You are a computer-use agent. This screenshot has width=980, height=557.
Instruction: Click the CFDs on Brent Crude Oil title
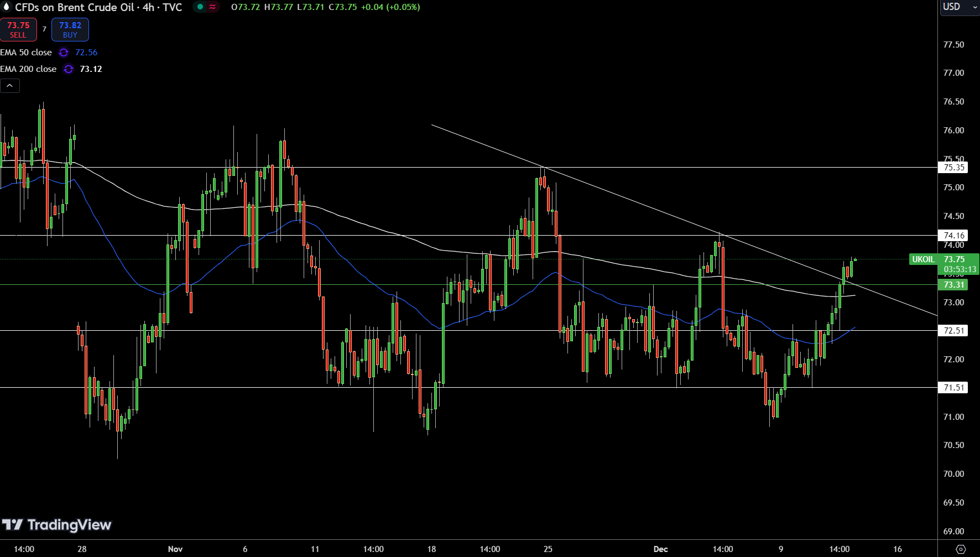[x=98, y=7]
